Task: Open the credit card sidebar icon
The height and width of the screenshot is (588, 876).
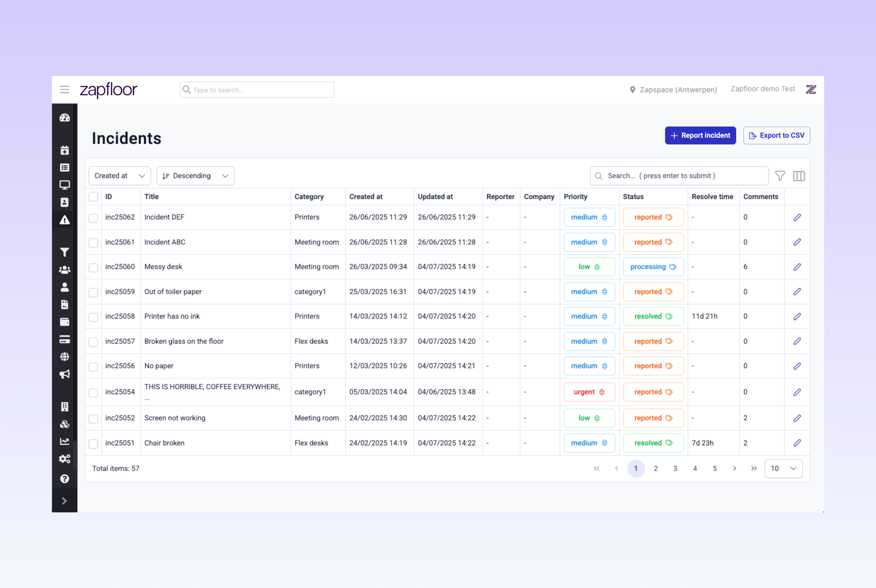Action: click(x=65, y=339)
